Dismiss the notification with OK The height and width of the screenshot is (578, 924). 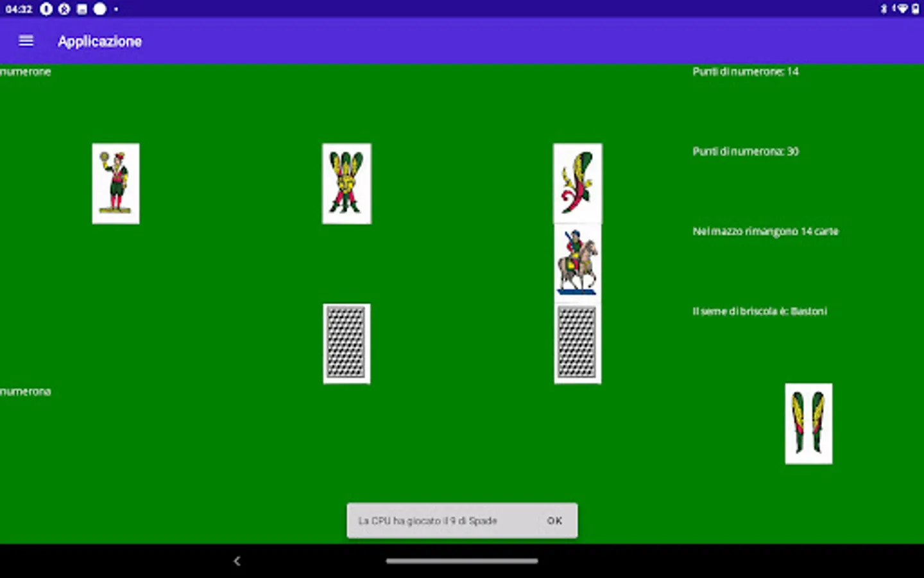[554, 521]
